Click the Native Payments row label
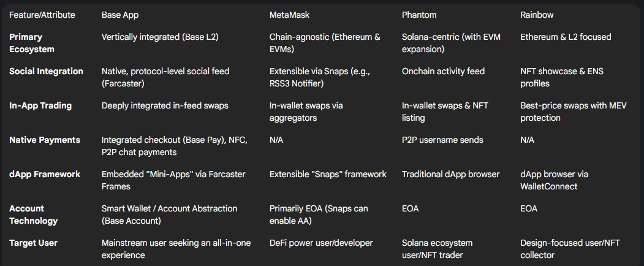This screenshot has height=266, width=644. point(44,140)
